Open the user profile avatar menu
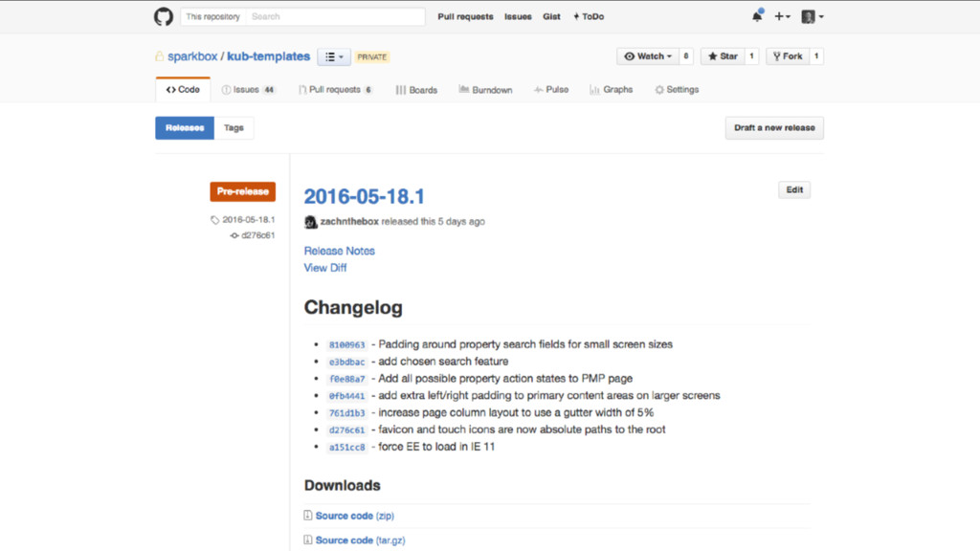The image size is (980, 551). tap(812, 16)
